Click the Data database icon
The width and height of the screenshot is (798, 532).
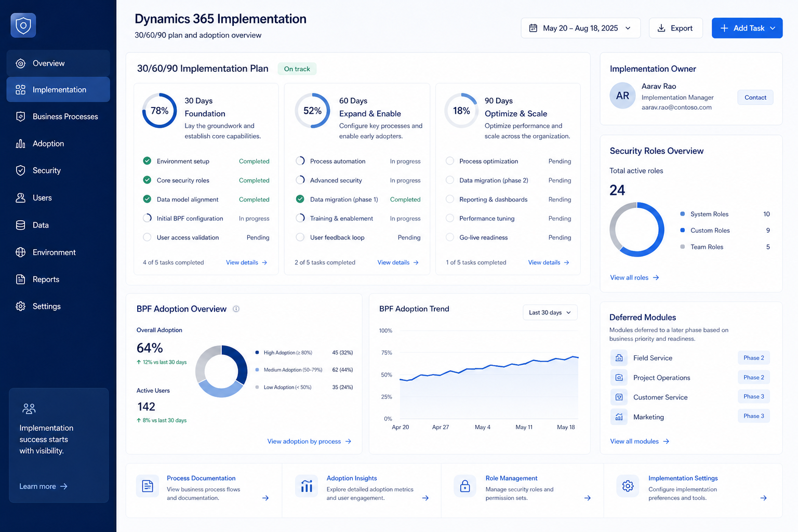(21, 225)
